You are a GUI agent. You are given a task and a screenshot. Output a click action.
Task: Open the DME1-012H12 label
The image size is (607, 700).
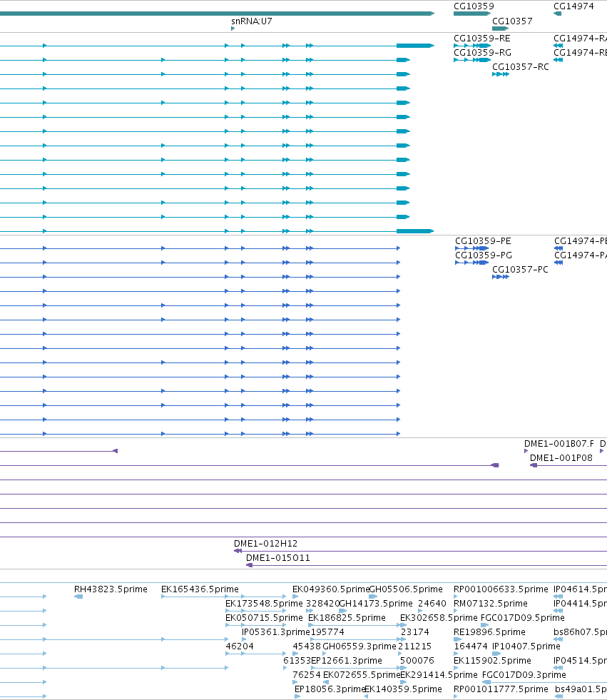[265, 544]
